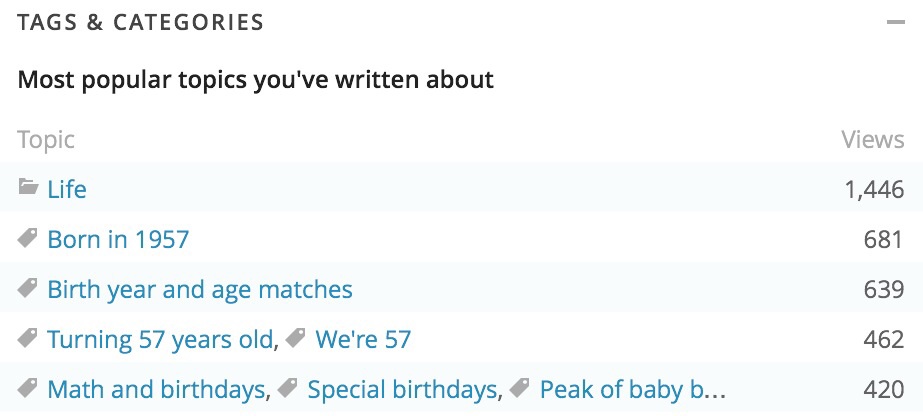The image size is (923, 416).
Task: Click the tag icon beside Born in 1957
Action: click(28, 239)
